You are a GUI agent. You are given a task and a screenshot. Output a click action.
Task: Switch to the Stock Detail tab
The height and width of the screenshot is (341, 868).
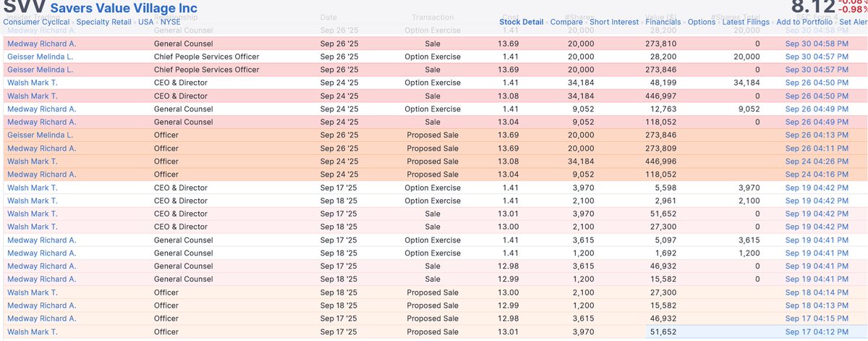pyautogui.click(x=522, y=22)
